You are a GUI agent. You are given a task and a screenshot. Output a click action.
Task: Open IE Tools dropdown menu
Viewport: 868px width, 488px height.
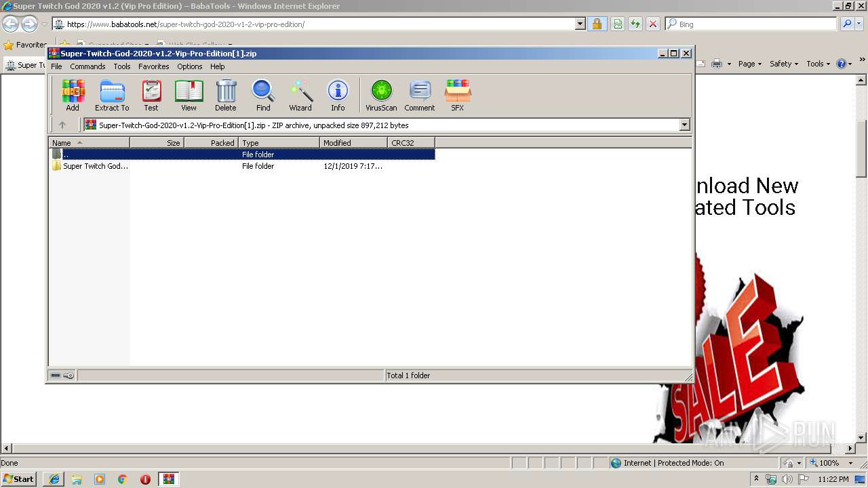[x=818, y=64]
